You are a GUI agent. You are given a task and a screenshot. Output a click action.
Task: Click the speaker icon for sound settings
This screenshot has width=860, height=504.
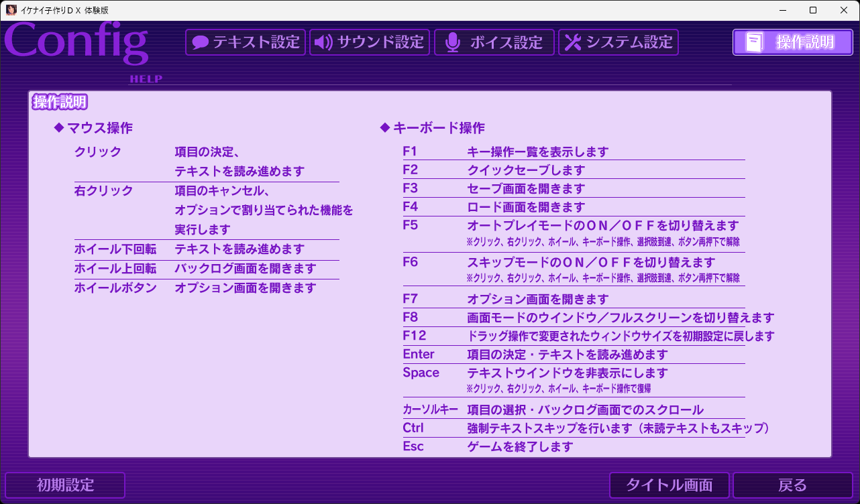(323, 42)
